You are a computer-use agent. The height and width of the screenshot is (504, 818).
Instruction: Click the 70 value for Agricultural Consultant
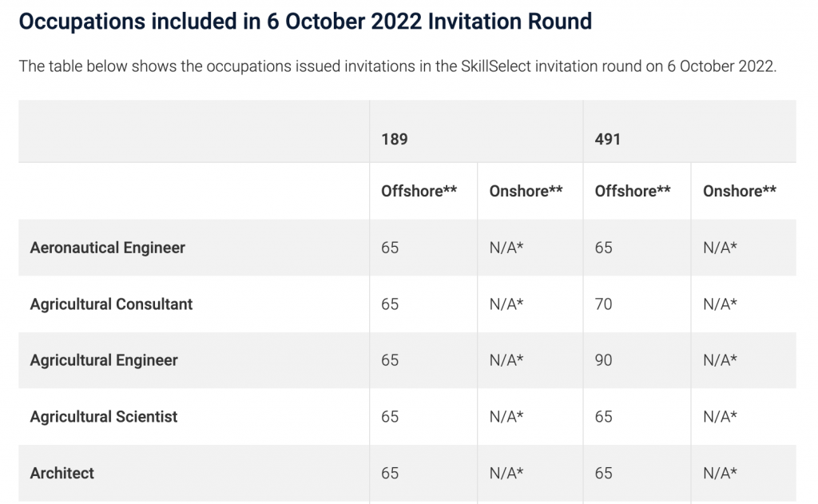604,304
